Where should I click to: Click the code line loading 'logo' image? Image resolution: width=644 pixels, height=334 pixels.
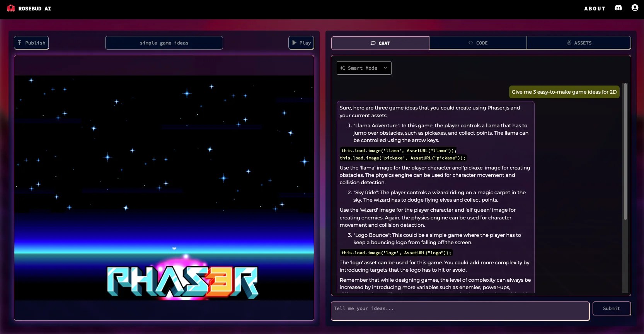click(396, 253)
